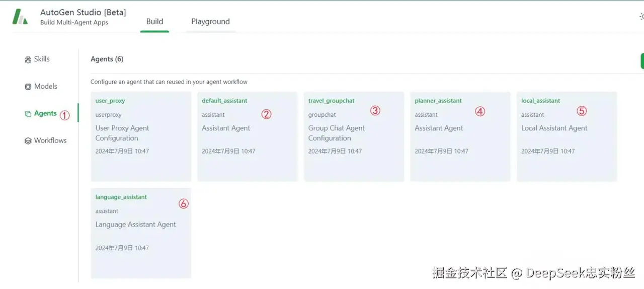Click the Models sidebar icon

tap(28, 87)
